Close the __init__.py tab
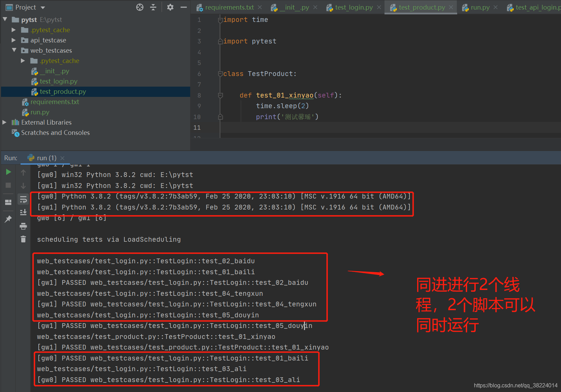561x392 pixels. [315, 7]
